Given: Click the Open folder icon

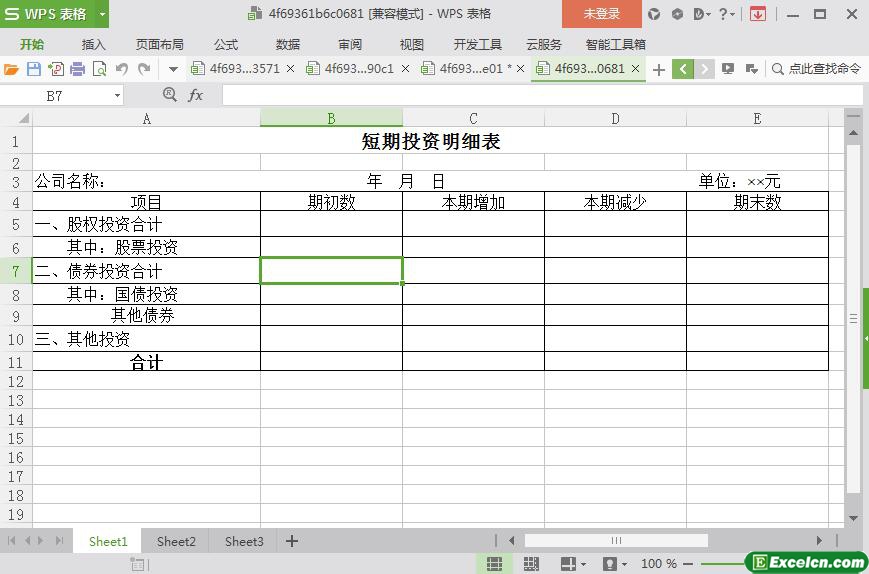Looking at the screenshot, I should 11,69.
